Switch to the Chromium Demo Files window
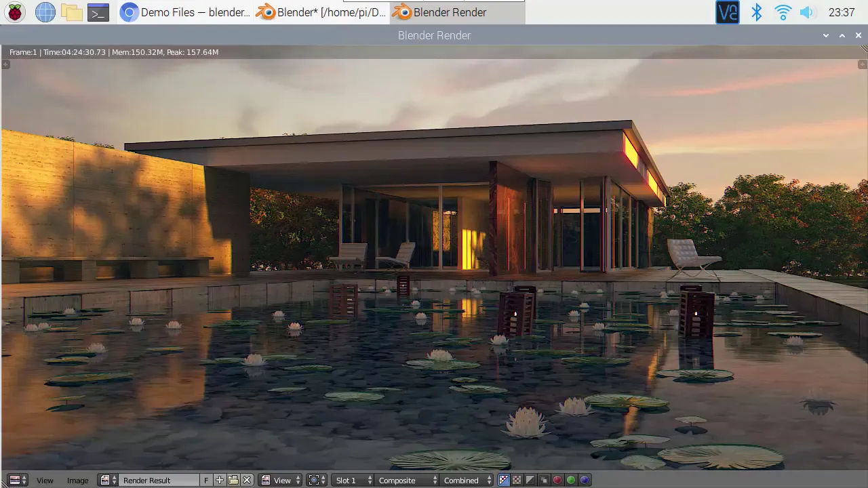Image resolution: width=868 pixels, height=488 pixels. (186, 12)
